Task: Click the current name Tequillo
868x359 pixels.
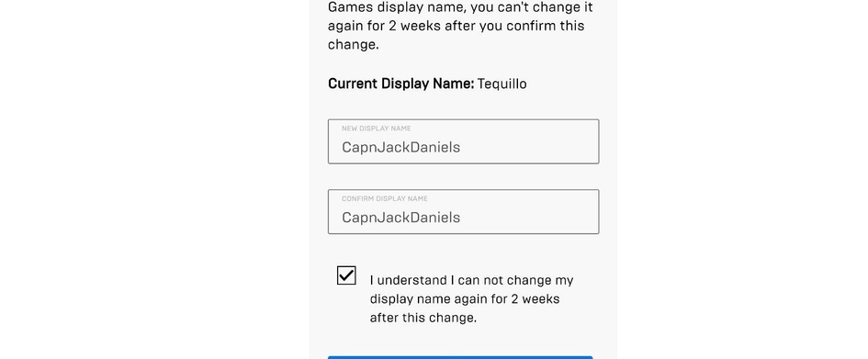Action: pyautogui.click(x=502, y=84)
